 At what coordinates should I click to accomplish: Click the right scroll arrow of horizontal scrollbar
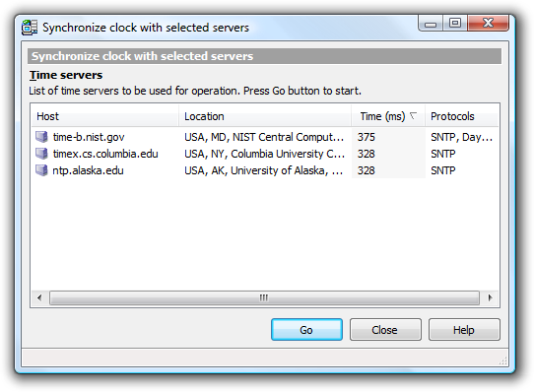pyautogui.click(x=490, y=297)
